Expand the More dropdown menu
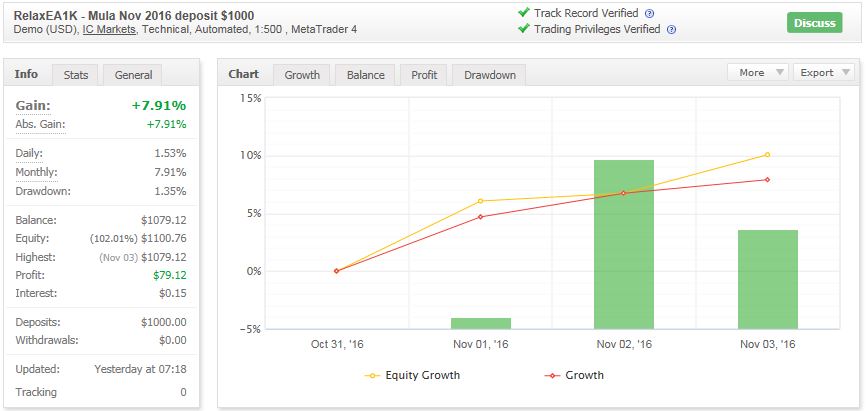866x411 pixels. click(758, 72)
